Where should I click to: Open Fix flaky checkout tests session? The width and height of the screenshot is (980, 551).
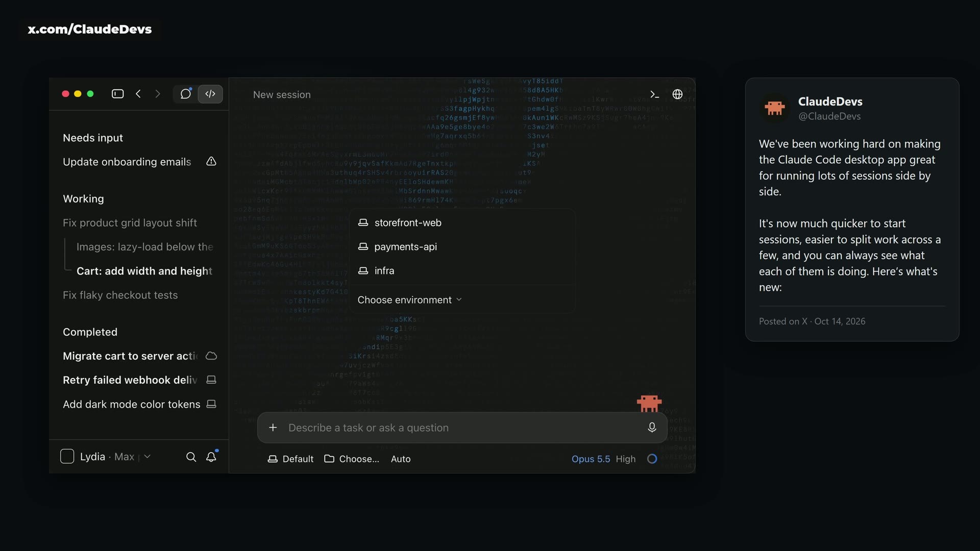click(120, 295)
